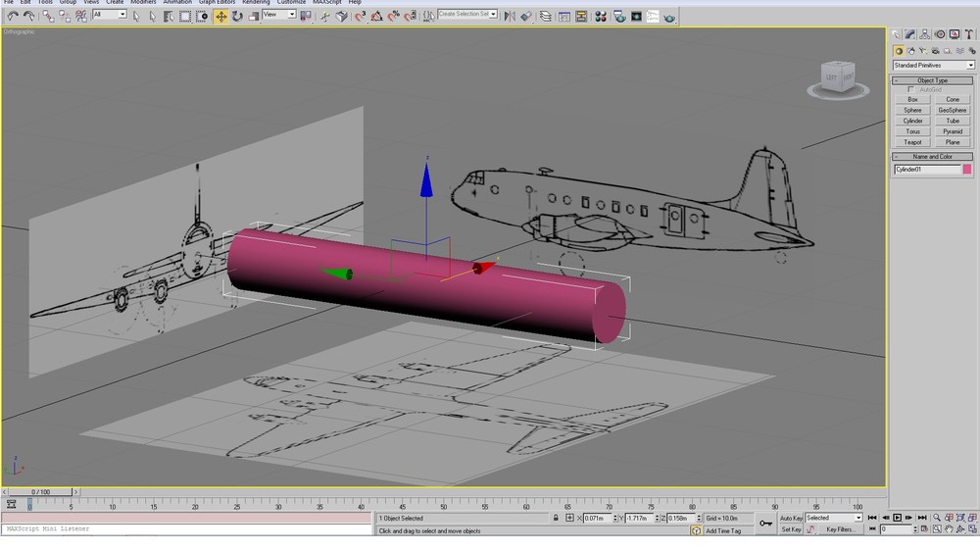Viewport: 980px width, 551px height.
Task: Open the Material Editor spheres icon
Action: pyautogui.click(x=600, y=17)
